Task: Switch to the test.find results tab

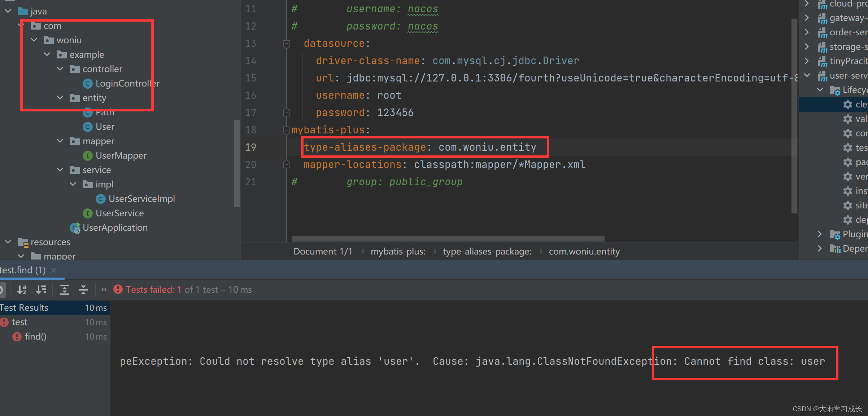Action: 22,270
